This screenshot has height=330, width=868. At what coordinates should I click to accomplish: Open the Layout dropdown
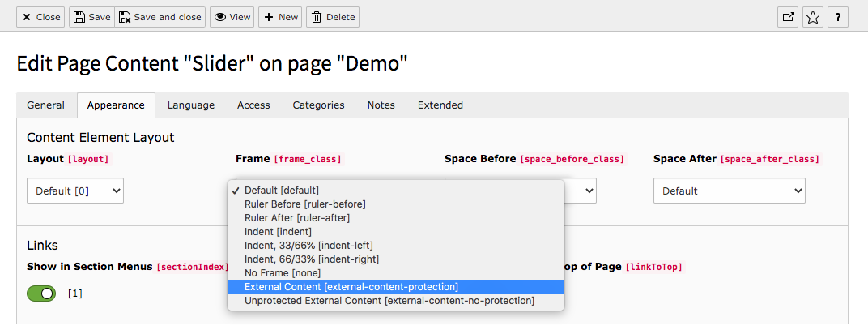[75, 191]
